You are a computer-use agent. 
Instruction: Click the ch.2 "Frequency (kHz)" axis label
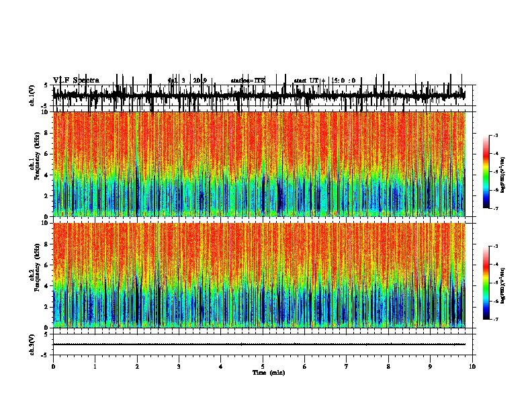[x=37, y=267]
